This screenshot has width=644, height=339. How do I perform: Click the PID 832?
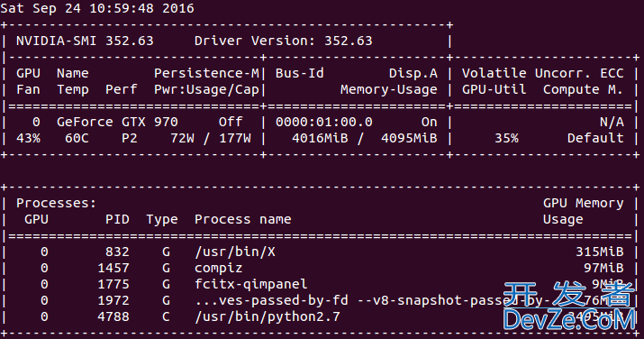(117, 252)
